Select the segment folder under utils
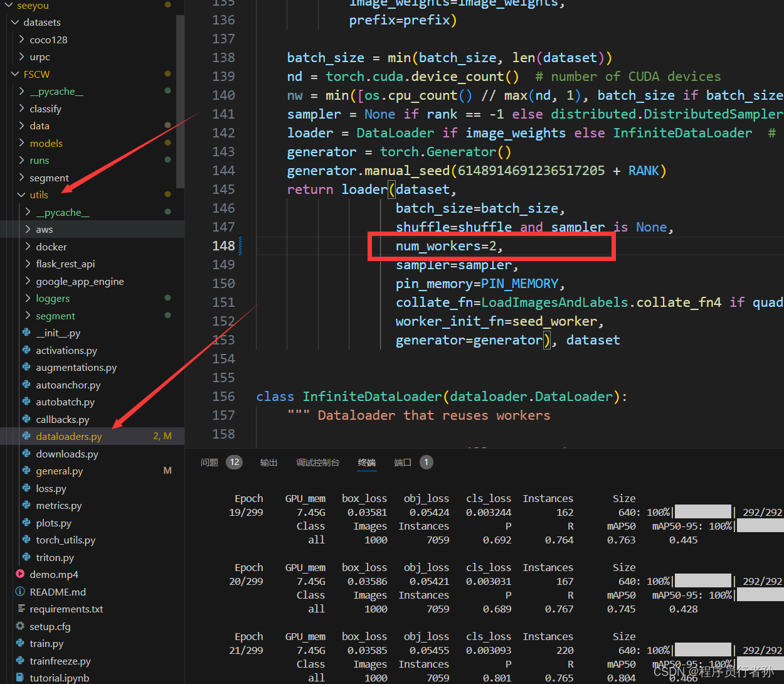784x684 pixels. tap(92, 316)
